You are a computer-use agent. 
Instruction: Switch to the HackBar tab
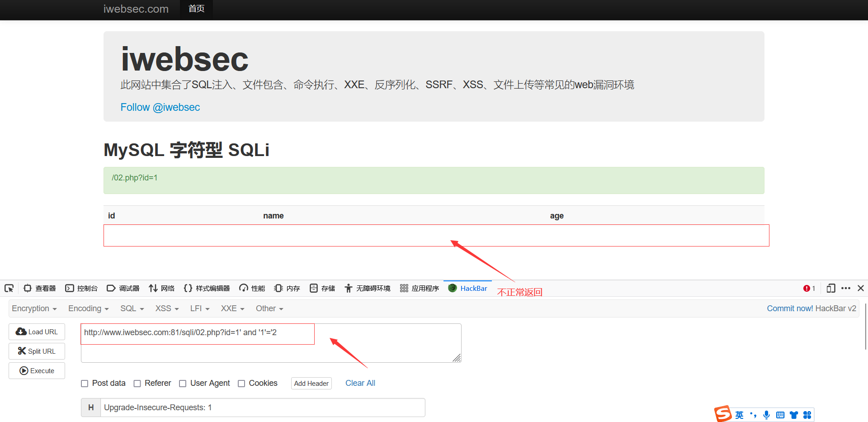click(x=467, y=288)
